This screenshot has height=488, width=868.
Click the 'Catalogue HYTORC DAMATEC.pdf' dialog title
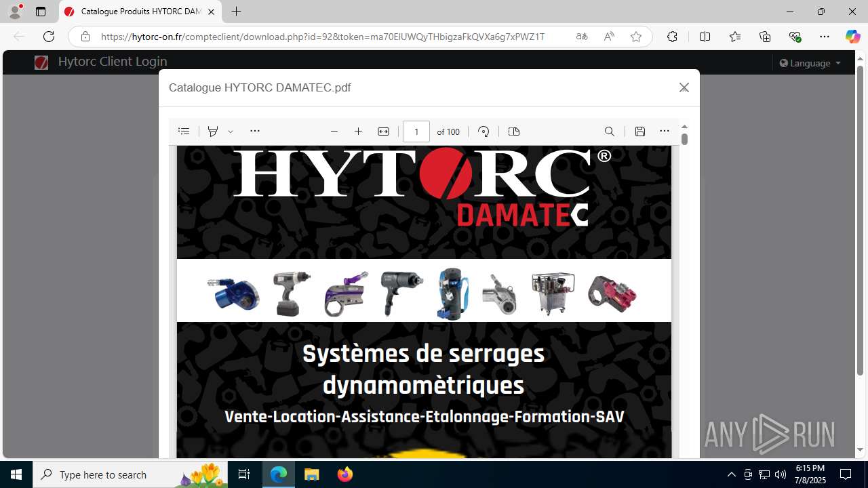click(260, 87)
